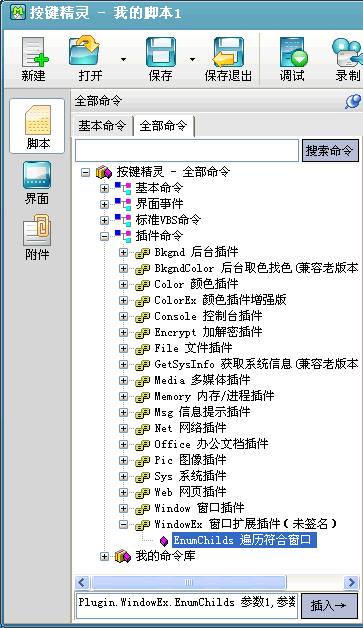Click the 基本命令 category tree icon
This screenshot has height=628, width=363.
click(x=123, y=188)
